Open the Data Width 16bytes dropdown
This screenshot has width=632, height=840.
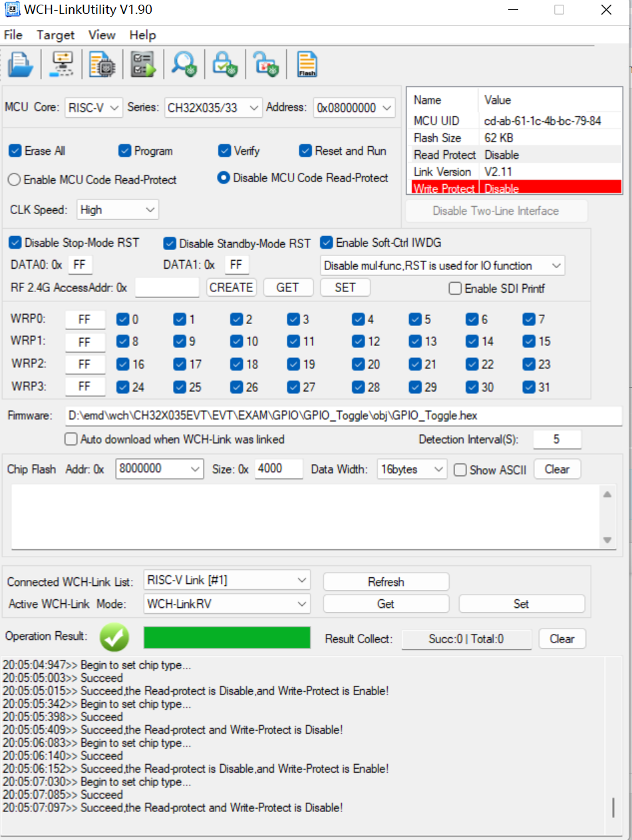click(411, 469)
